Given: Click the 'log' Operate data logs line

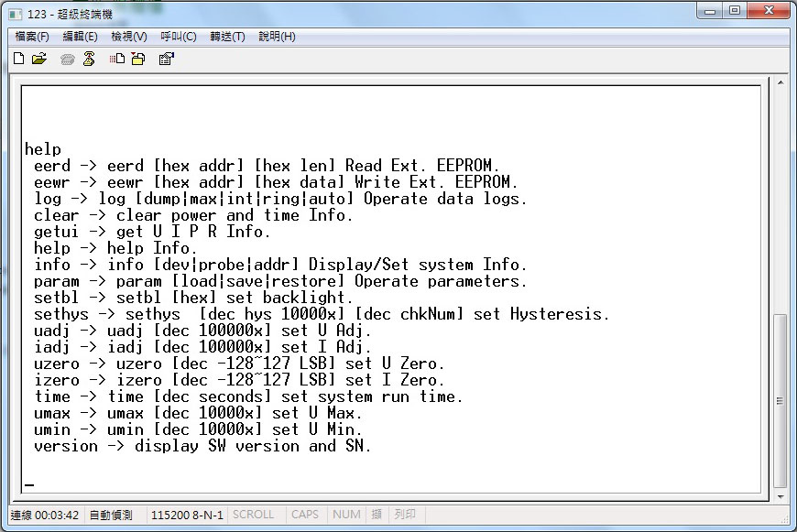Looking at the screenshot, I should pos(280,199).
